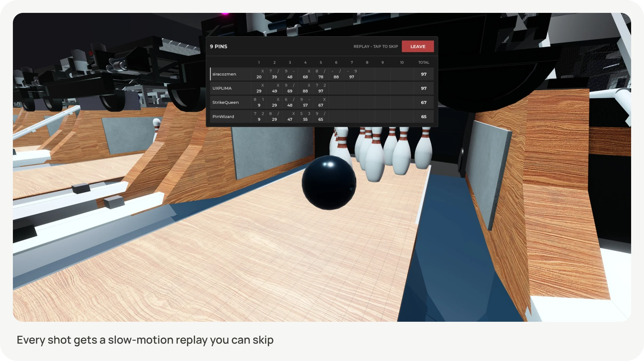Click siracozmen's frame 2 score 39
Viewport: 644px width, 361px height.
click(x=274, y=77)
